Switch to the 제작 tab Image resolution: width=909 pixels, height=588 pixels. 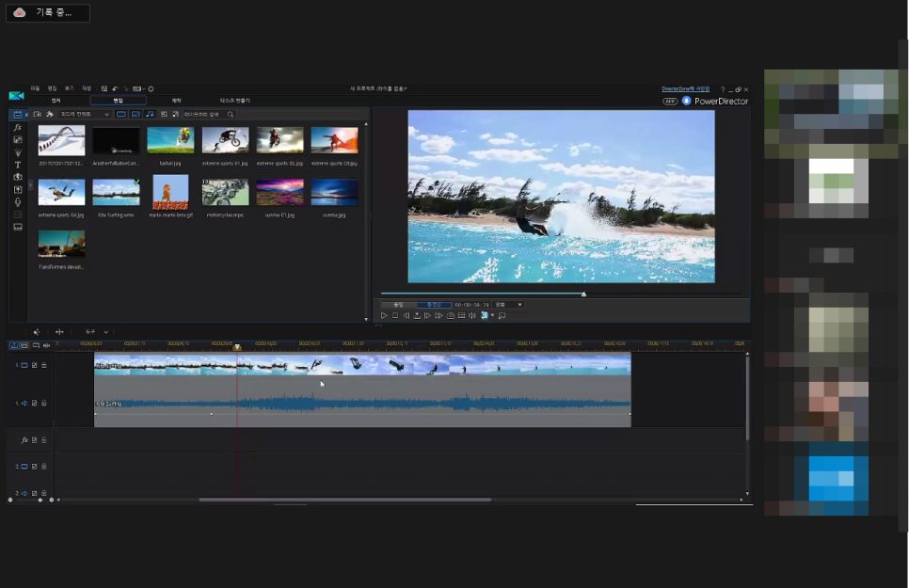tap(176, 101)
